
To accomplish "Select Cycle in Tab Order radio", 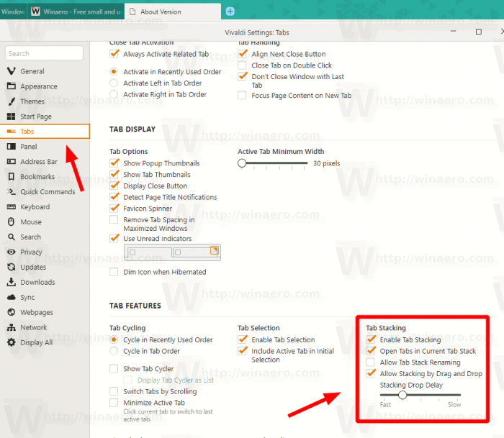I will tap(114, 351).
